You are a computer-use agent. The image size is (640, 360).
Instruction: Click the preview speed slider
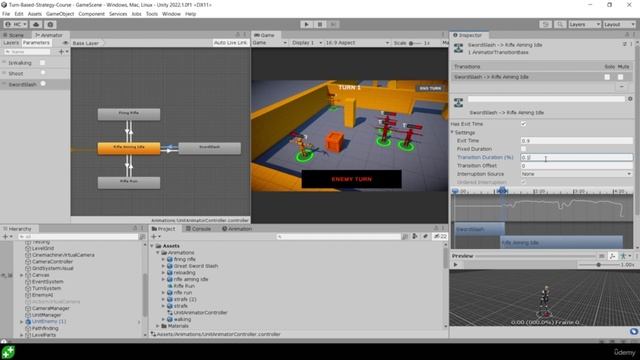[598, 265]
